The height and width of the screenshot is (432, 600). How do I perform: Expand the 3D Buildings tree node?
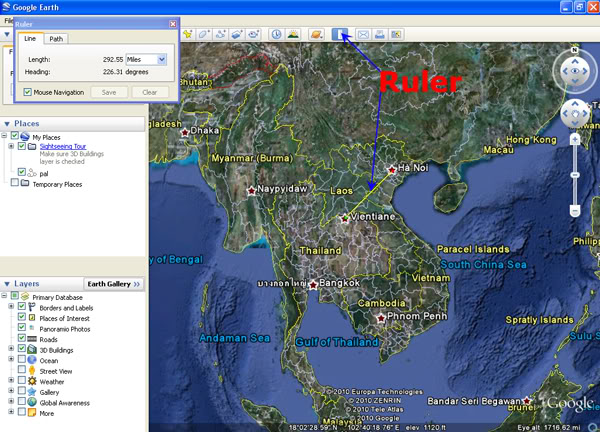pyautogui.click(x=11, y=349)
